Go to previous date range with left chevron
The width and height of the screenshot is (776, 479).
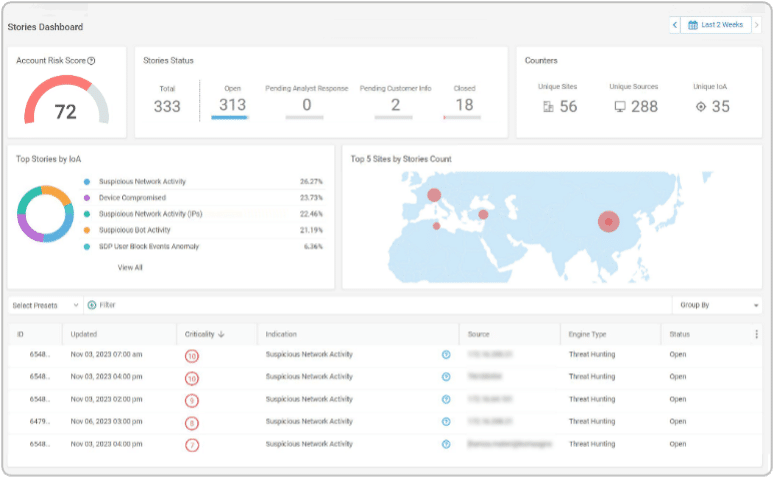click(x=675, y=25)
